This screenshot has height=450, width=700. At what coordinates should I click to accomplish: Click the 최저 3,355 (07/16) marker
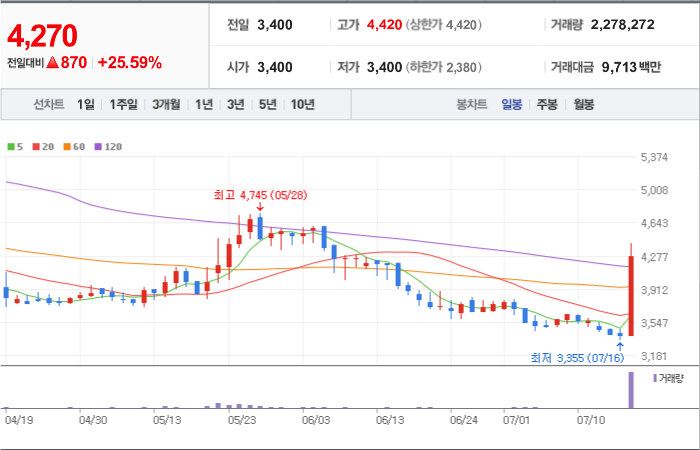tap(577, 358)
